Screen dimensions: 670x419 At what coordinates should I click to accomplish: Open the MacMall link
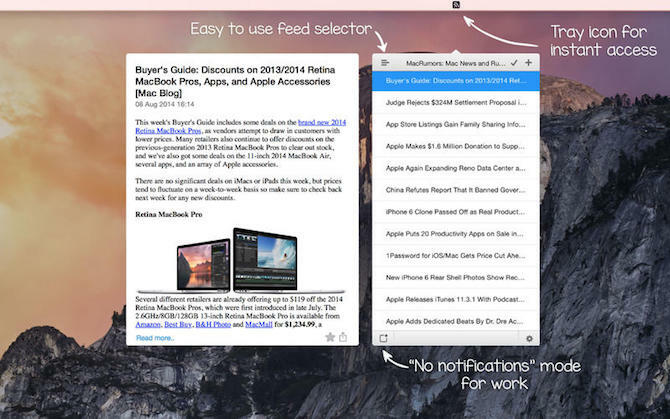tap(259, 325)
